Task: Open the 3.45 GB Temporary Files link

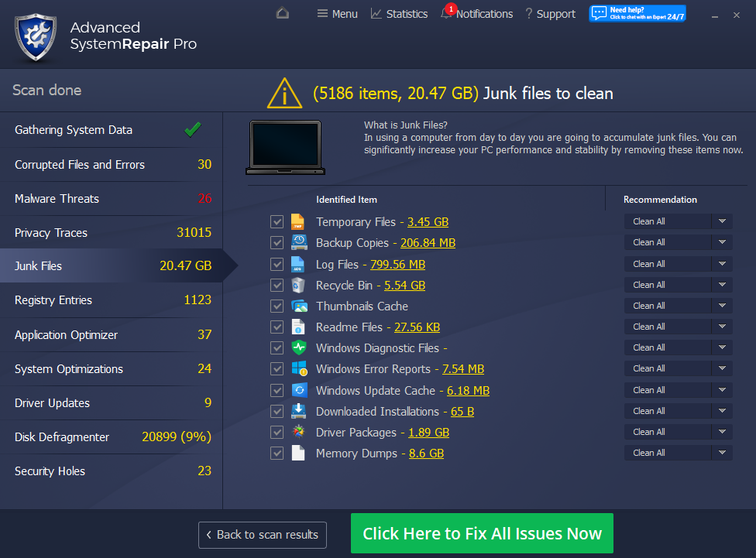Action: pyautogui.click(x=428, y=222)
